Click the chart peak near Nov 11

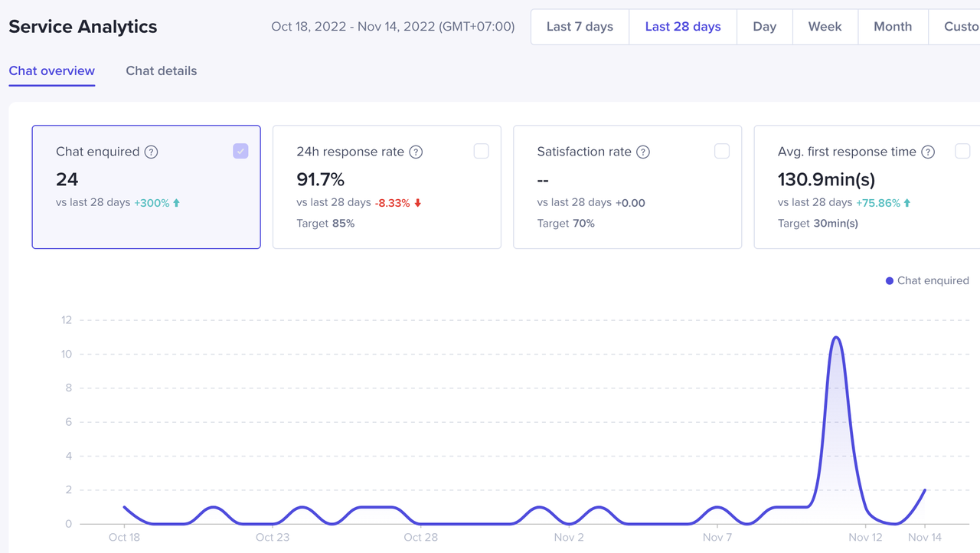coord(835,337)
